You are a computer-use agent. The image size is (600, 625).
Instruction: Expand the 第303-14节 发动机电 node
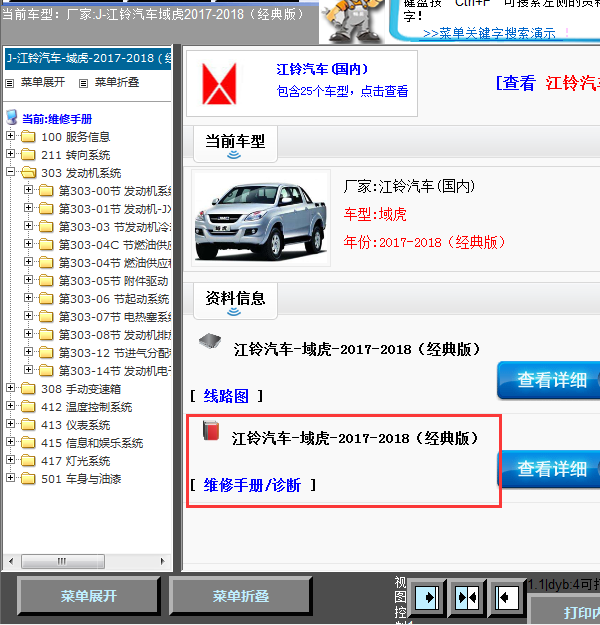point(28,369)
